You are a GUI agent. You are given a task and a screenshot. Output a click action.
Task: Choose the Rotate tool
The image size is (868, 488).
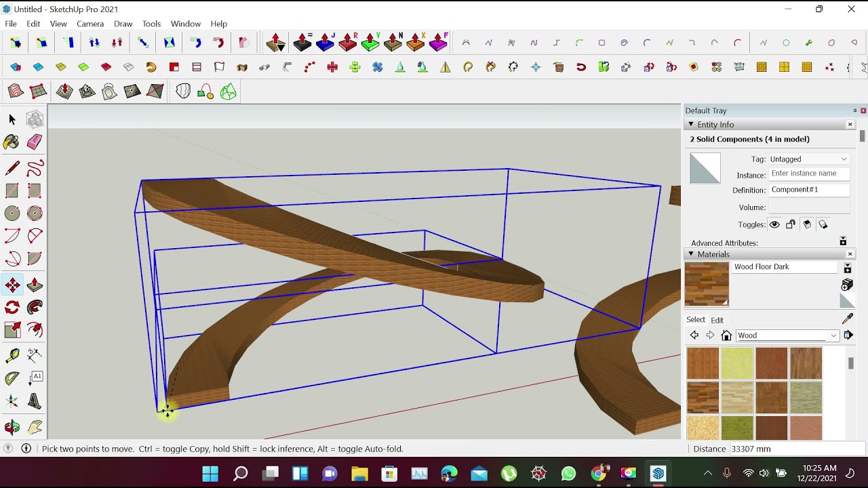(x=12, y=308)
